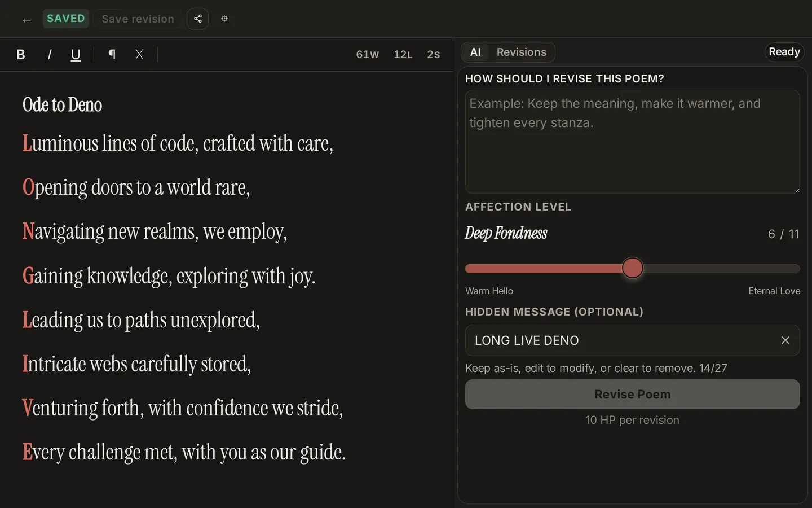Click the 61w word count
Screen dimensions: 812x508
click(x=368, y=55)
